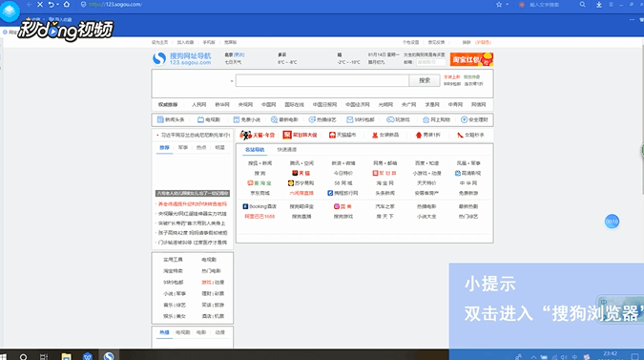
Task: Click the email account input field
Action: [431, 62]
